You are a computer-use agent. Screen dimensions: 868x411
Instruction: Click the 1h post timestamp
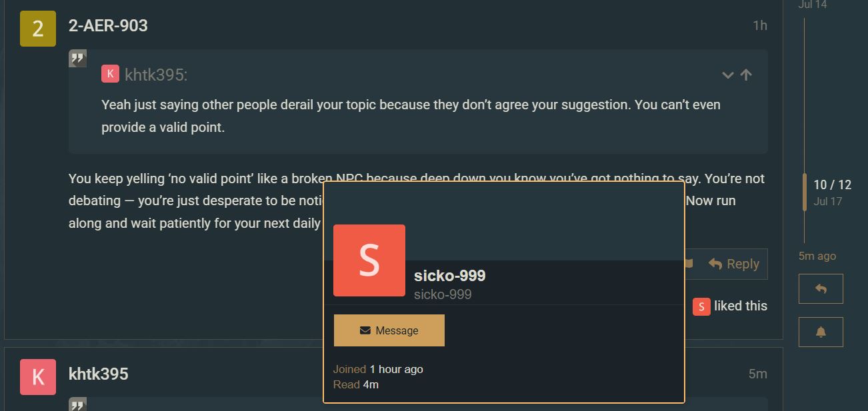(x=759, y=25)
